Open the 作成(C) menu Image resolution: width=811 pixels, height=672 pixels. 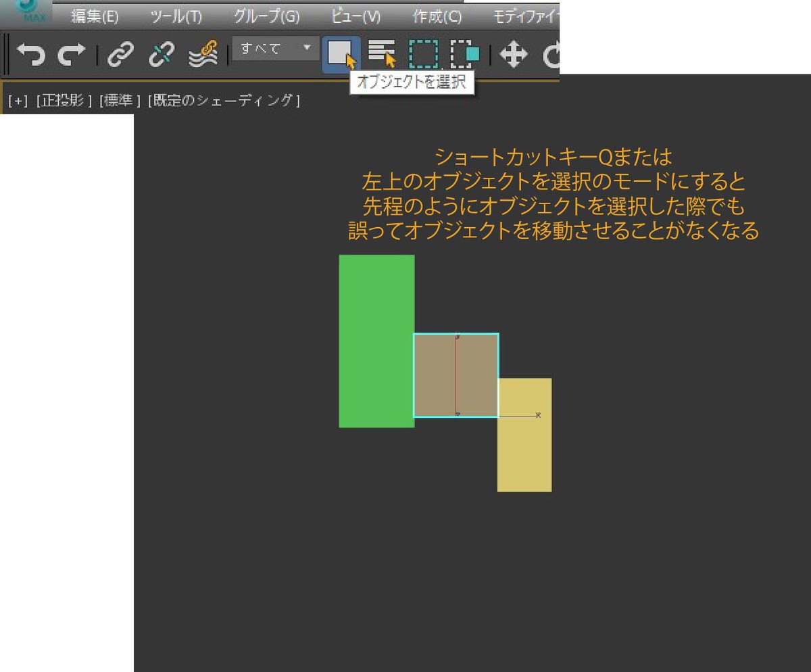pos(437,16)
